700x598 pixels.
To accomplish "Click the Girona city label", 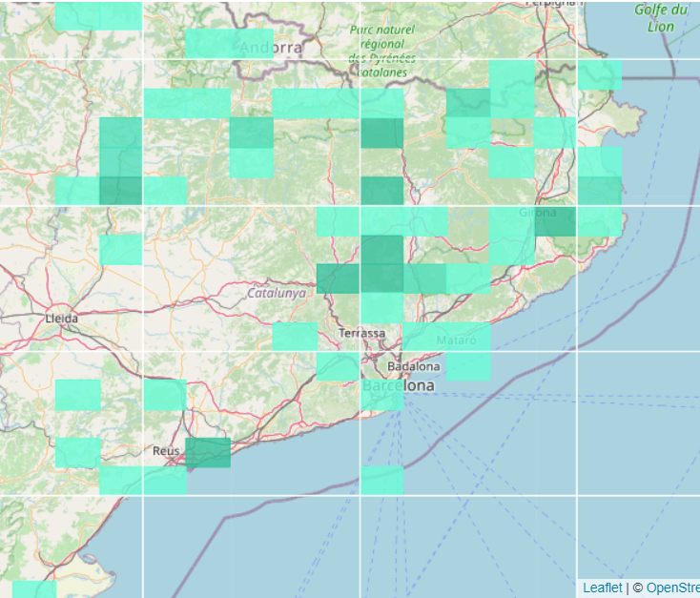I will click(538, 213).
